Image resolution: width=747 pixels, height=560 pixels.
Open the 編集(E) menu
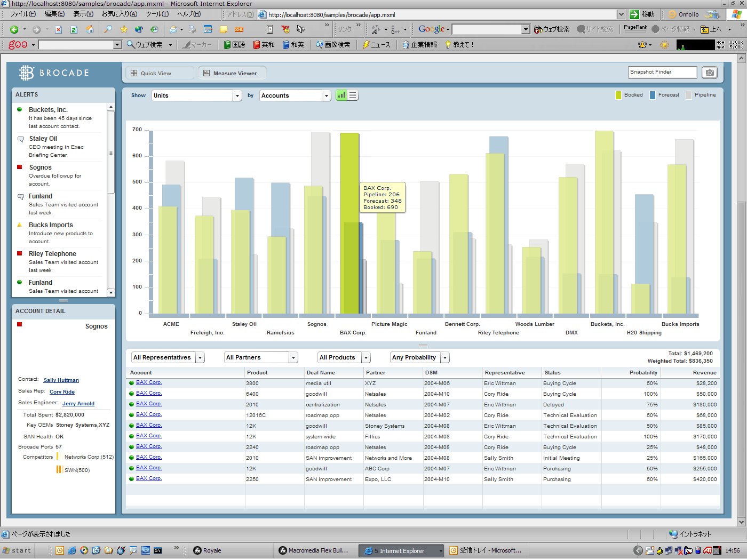click(54, 14)
